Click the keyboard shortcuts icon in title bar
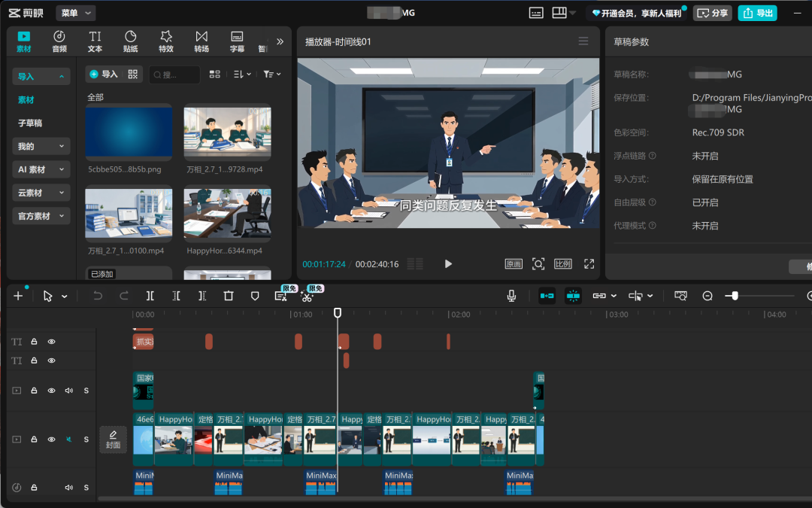The width and height of the screenshot is (812, 508). [536, 13]
